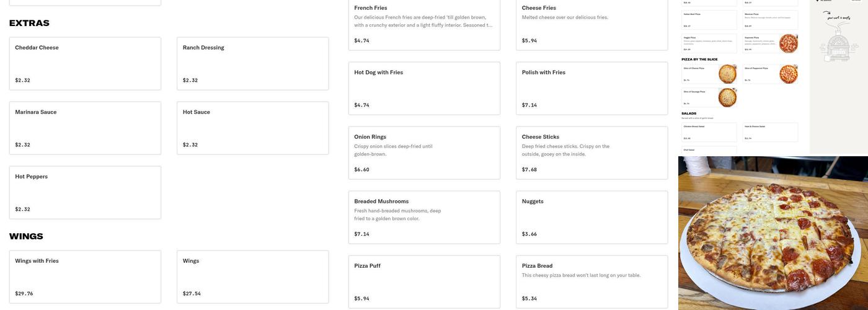Select the Onion Rings card

(x=424, y=153)
